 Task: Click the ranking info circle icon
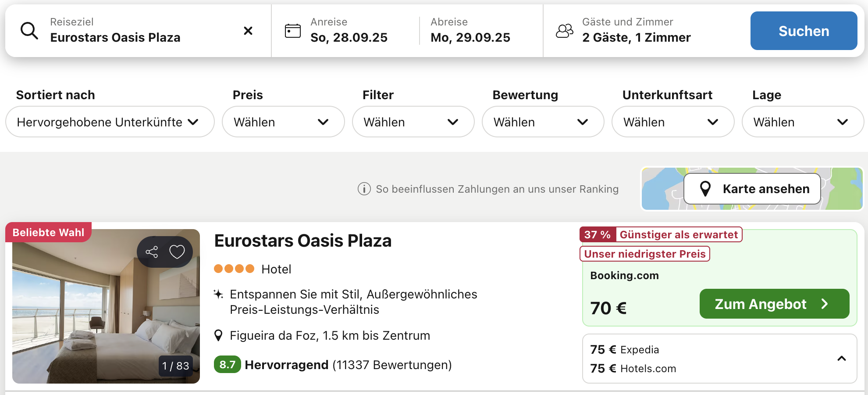point(364,189)
